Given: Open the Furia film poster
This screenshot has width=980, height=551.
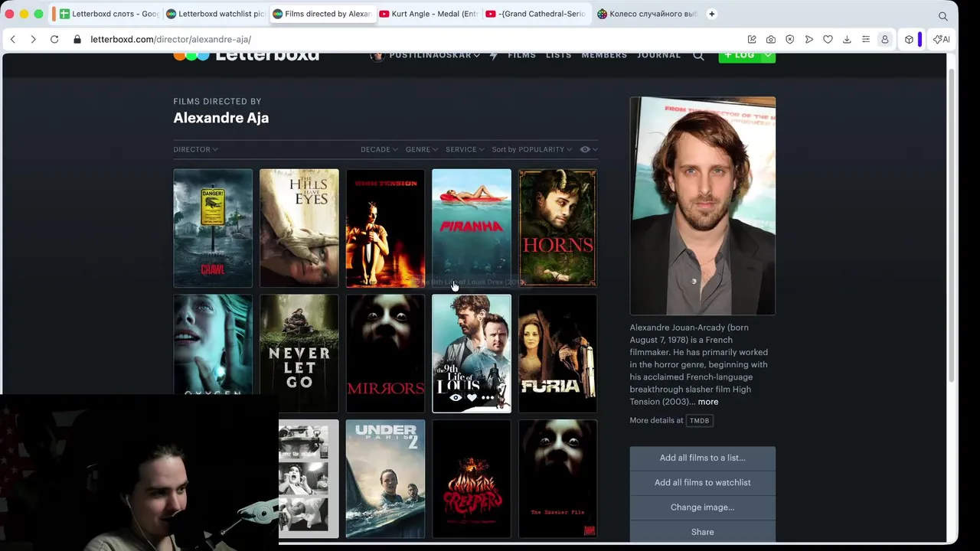Looking at the screenshot, I should pos(557,354).
